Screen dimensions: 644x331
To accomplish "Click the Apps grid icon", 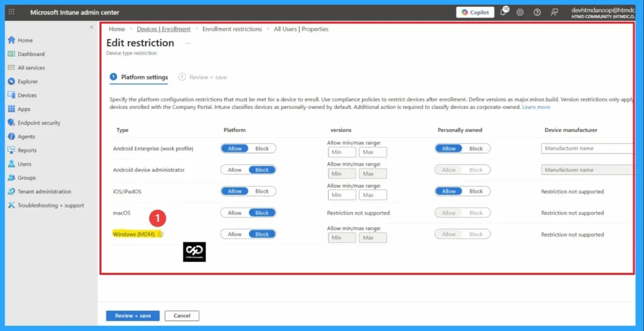I will pos(11,109).
